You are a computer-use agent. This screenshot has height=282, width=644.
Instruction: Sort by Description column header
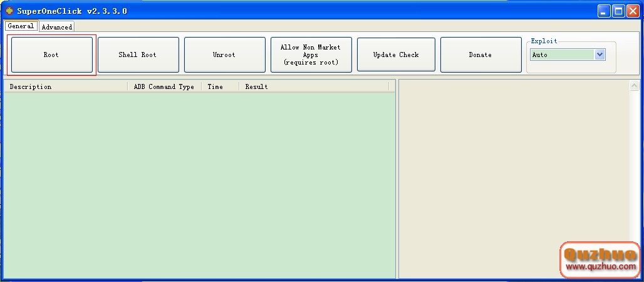[x=66, y=86]
